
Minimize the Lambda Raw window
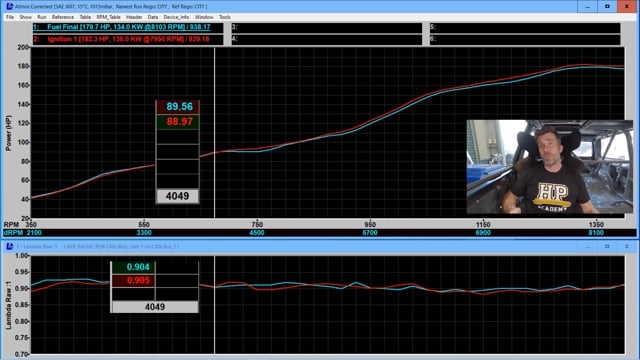click(x=587, y=247)
